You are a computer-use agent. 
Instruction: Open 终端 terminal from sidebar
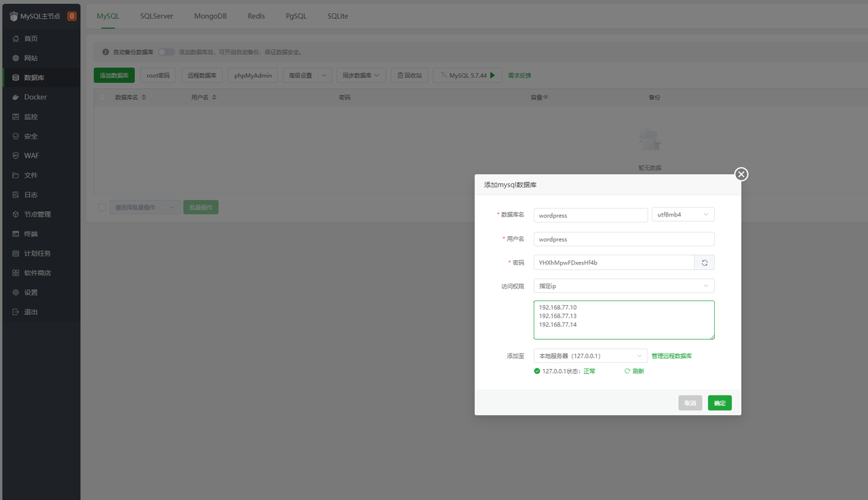[x=31, y=234]
